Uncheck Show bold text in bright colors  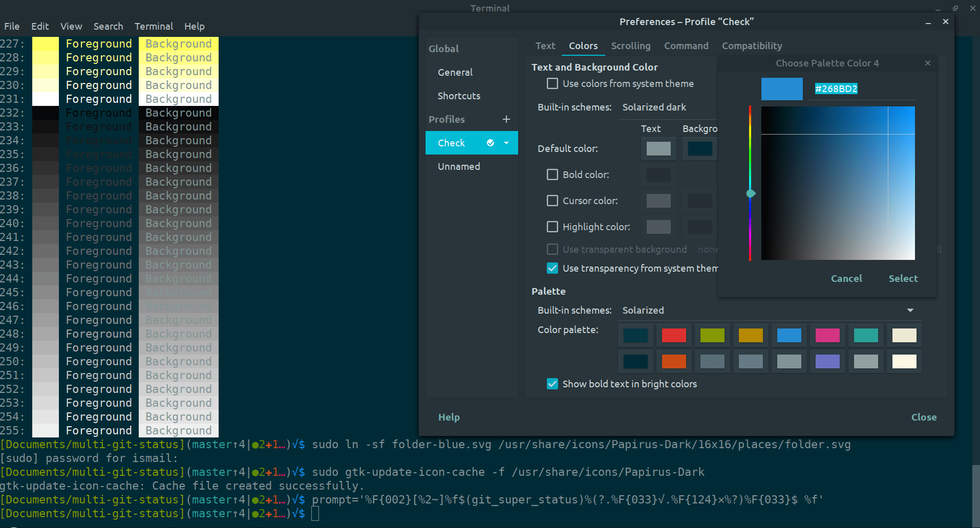[x=552, y=384]
